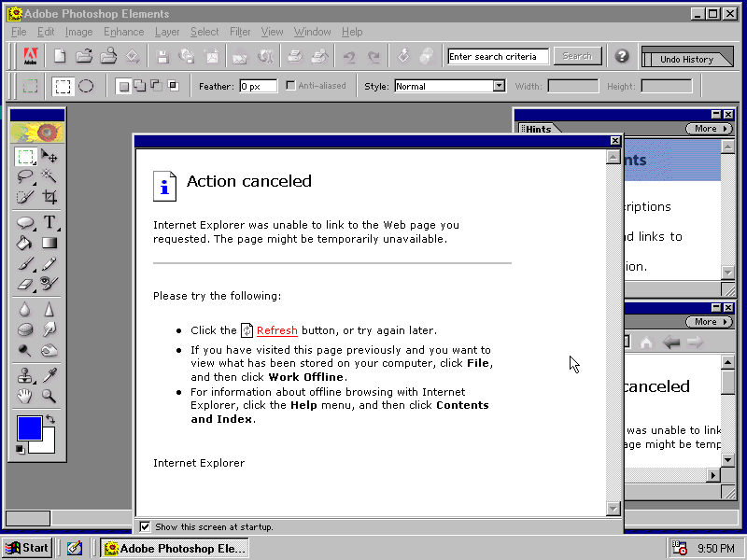Uncheck Show this screen at startup
The width and height of the screenshot is (747, 560).
[x=145, y=526]
